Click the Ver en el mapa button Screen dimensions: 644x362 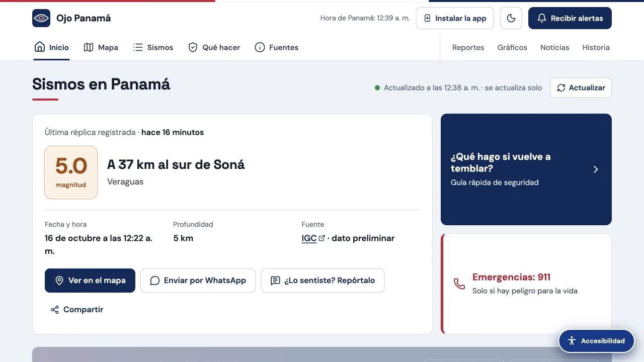tap(90, 281)
